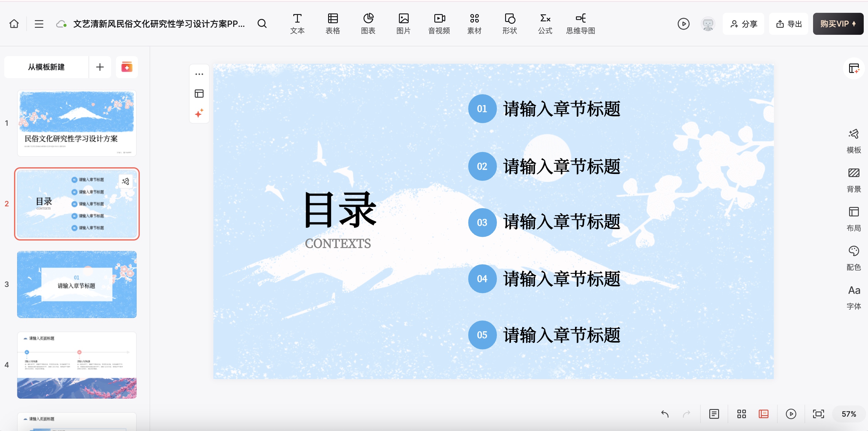Viewport: 868px width, 431px height.
Task: Click the 分享 share button
Action: [743, 24]
